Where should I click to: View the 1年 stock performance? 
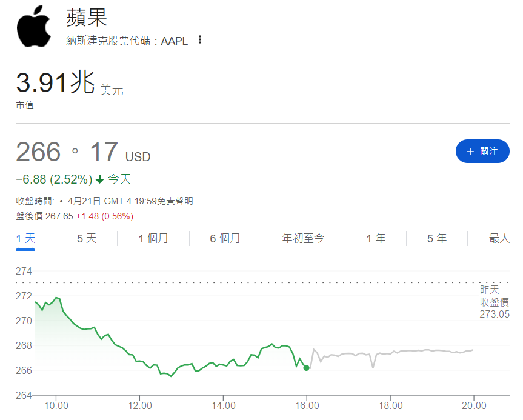click(x=376, y=238)
